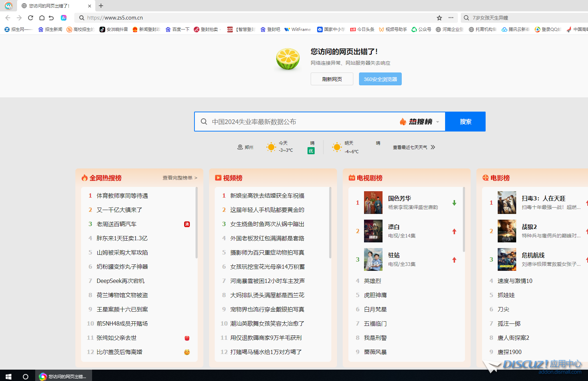The height and width of the screenshot is (381, 588).
Task: Click the hot search input field
Action: (302, 122)
